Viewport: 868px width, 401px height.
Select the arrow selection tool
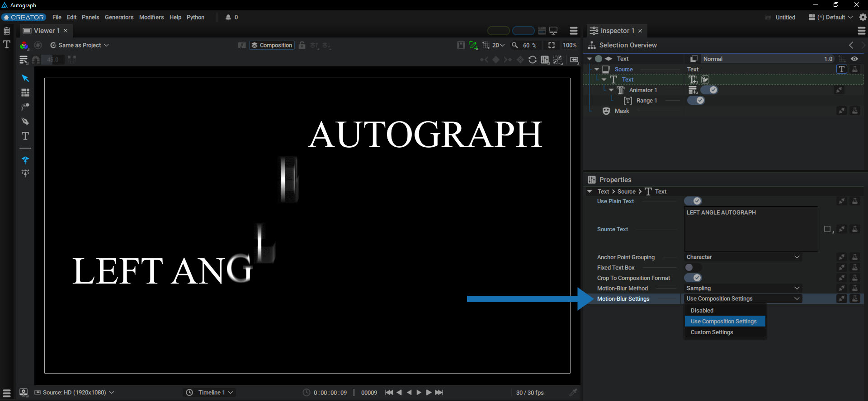[25, 78]
